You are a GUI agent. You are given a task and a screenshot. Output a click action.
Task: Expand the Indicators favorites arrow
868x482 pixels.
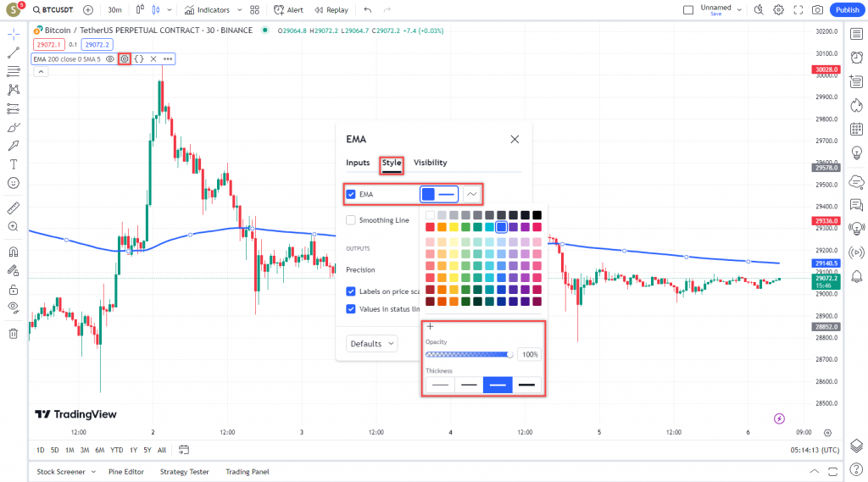coord(239,10)
